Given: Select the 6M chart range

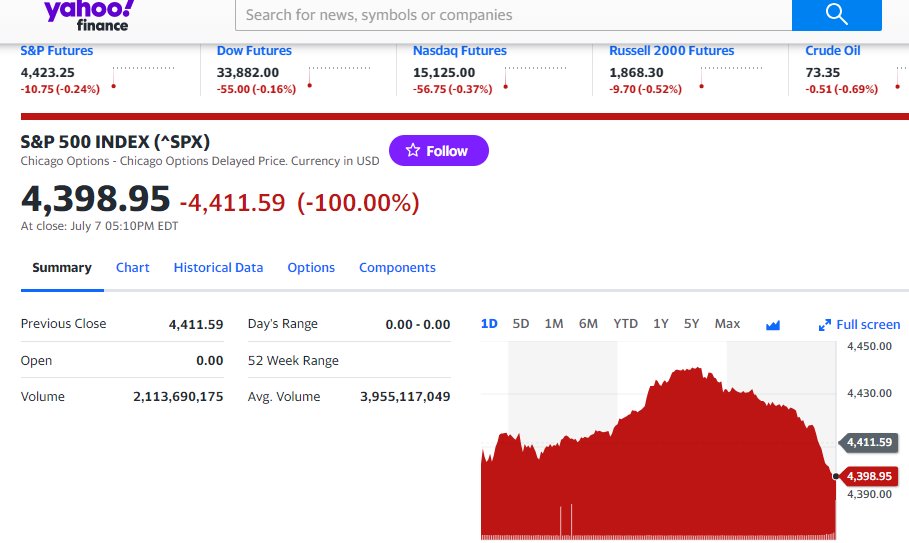Looking at the screenshot, I should [588, 324].
